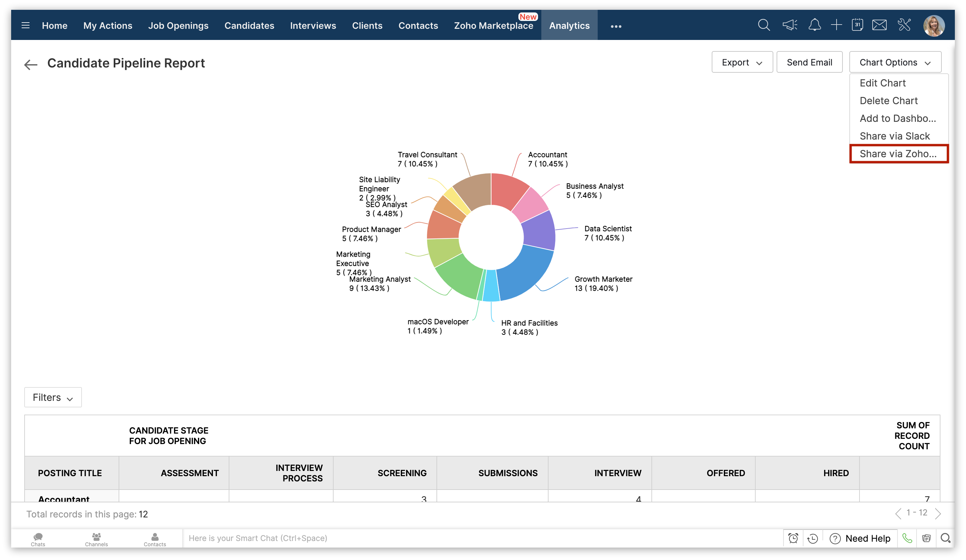Expand the Export dropdown
966x560 pixels.
(742, 62)
